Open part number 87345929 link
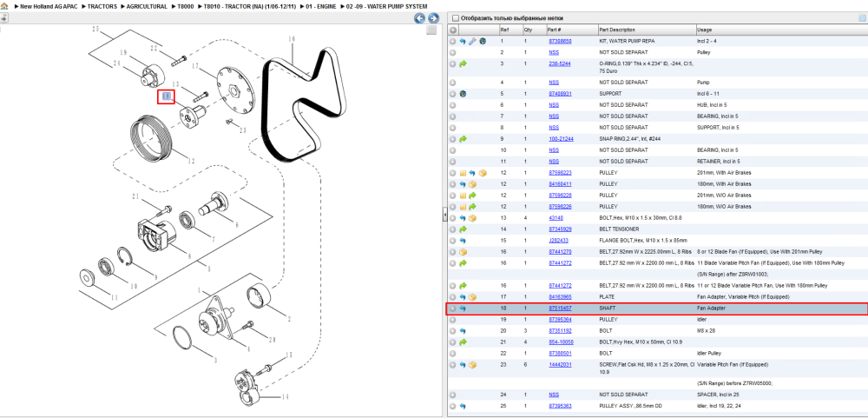The height and width of the screenshot is (418, 868). [x=560, y=229]
